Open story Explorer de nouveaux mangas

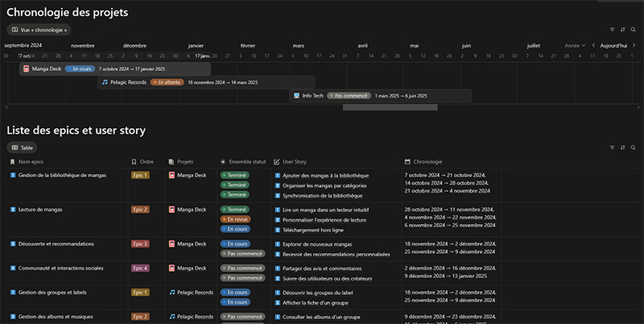point(317,244)
